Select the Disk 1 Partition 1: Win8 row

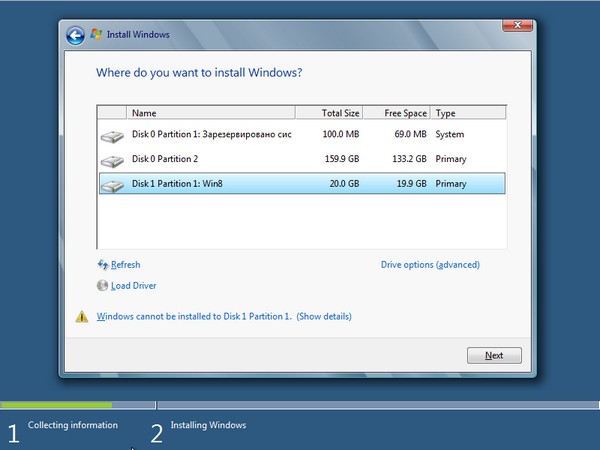pyautogui.click(x=300, y=184)
